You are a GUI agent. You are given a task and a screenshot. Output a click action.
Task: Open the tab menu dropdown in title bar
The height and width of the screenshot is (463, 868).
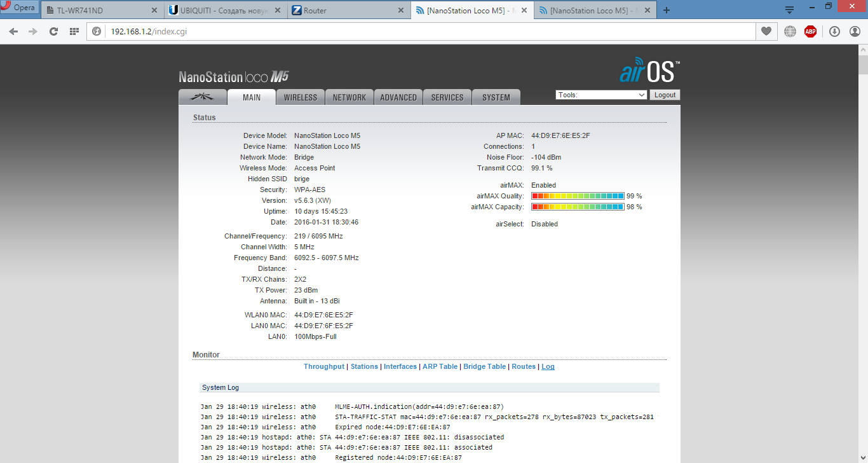(789, 10)
